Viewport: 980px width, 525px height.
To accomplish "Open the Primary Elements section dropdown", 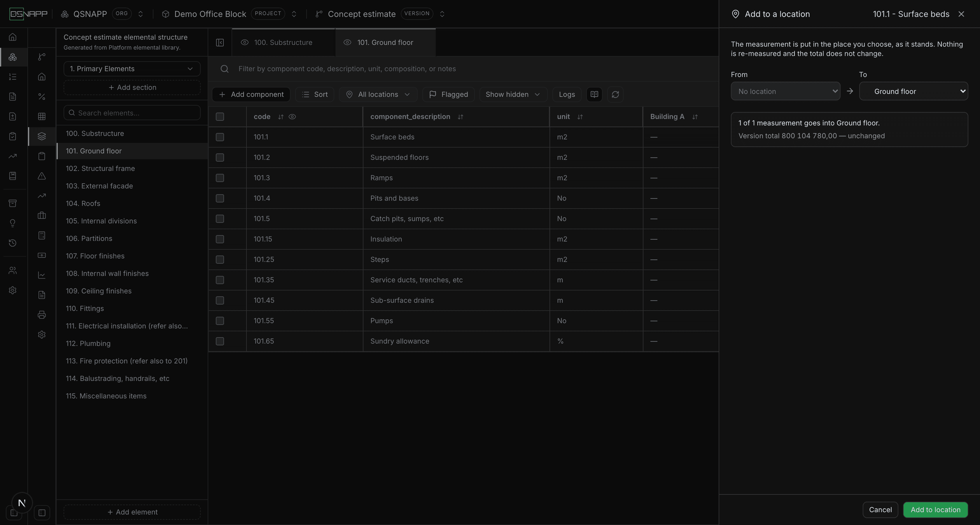I will pos(132,69).
